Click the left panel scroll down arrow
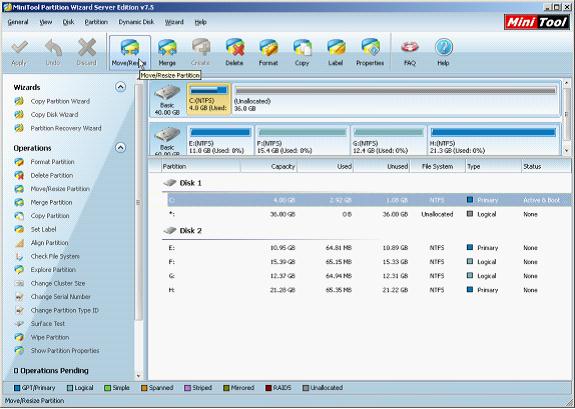 coord(139,376)
